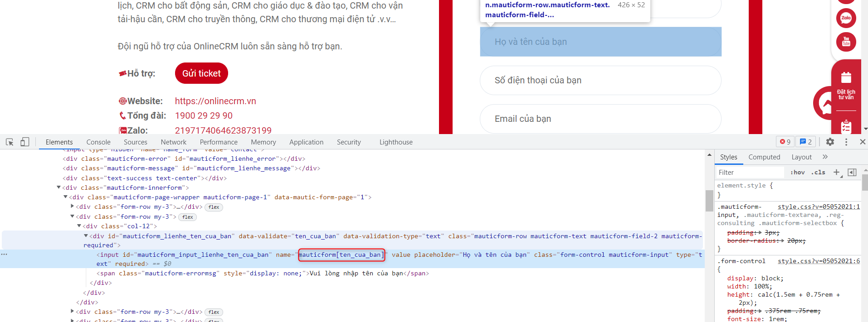Collapse the mauticform-page-wrapper div node
868x322 pixels.
click(x=65, y=197)
